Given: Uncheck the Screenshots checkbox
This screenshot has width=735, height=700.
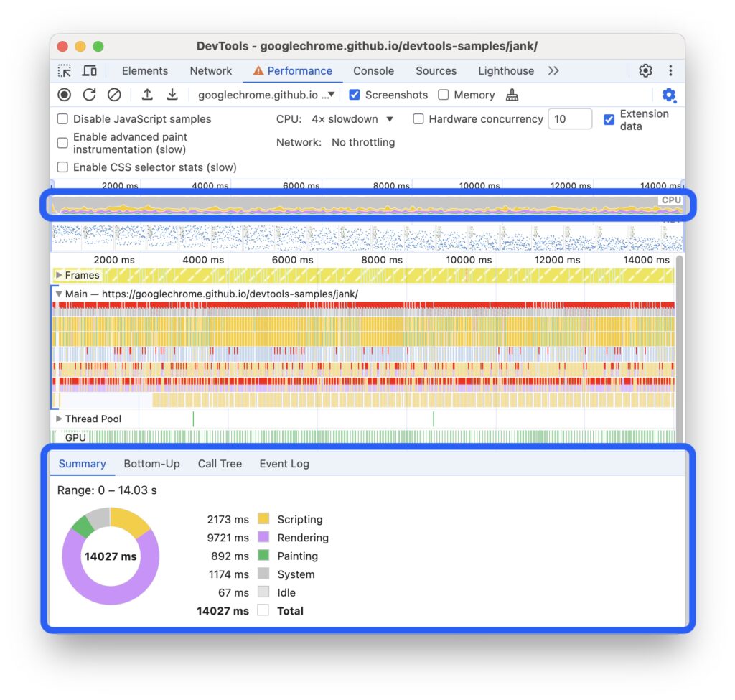Looking at the screenshot, I should (354, 95).
